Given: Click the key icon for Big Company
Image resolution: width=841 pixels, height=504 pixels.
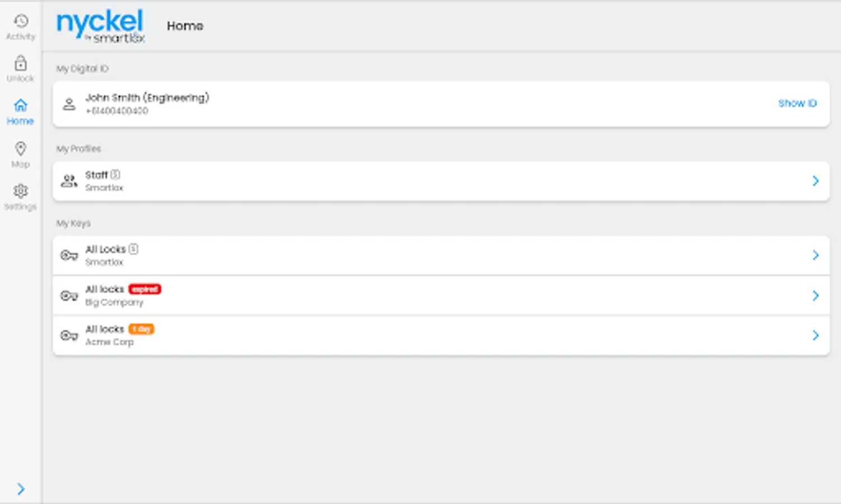Looking at the screenshot, I should pyautogui.click(x=69, y=296).
